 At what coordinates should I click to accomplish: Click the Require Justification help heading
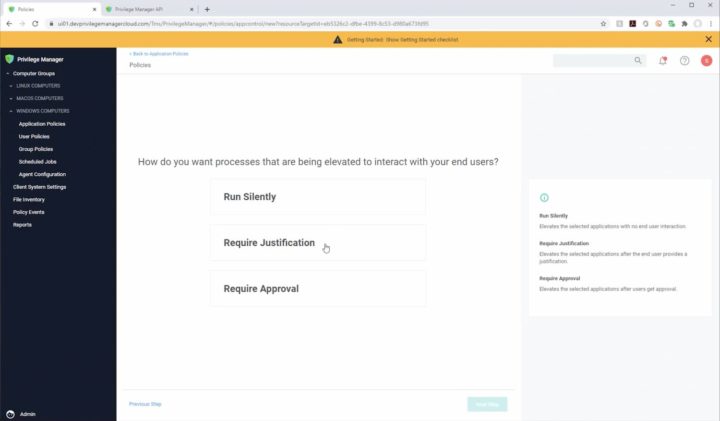coord(564,243)
